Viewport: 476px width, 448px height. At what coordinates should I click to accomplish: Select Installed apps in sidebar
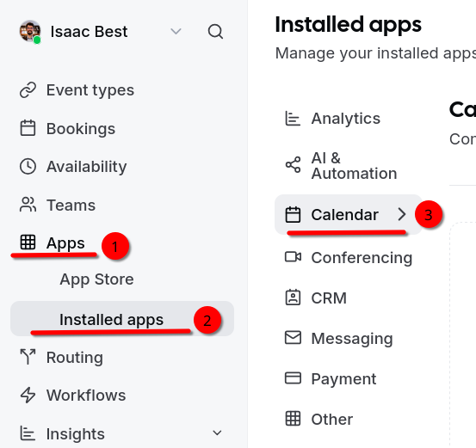122,319
